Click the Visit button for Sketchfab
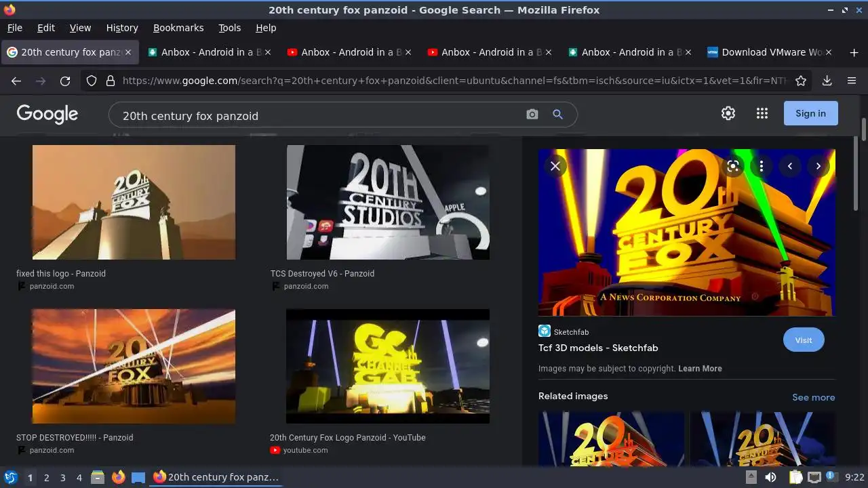 (804, 340)
